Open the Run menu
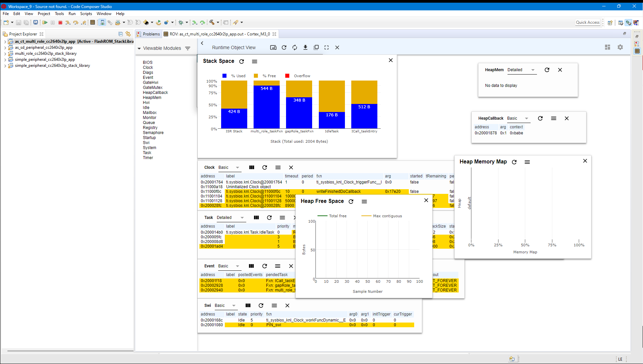Viewport: 643px width, 364px height. pos(72,14)
